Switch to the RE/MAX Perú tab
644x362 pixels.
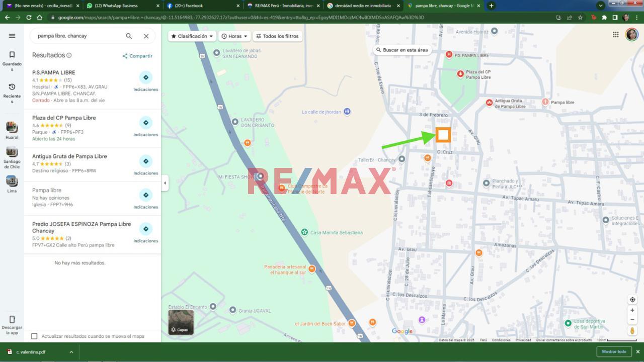(279, 6)
